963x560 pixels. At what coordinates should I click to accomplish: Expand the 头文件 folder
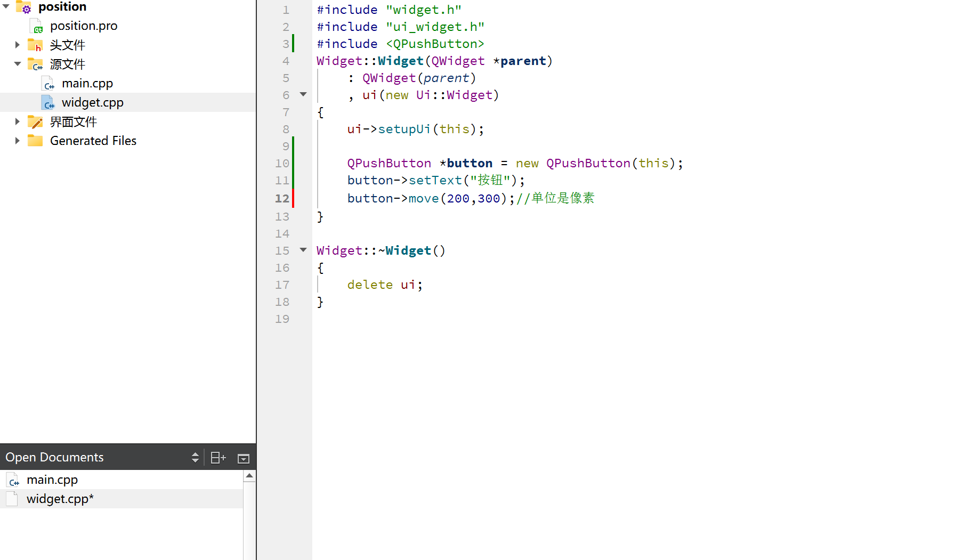pyautogui.click(x=17, y=45)
